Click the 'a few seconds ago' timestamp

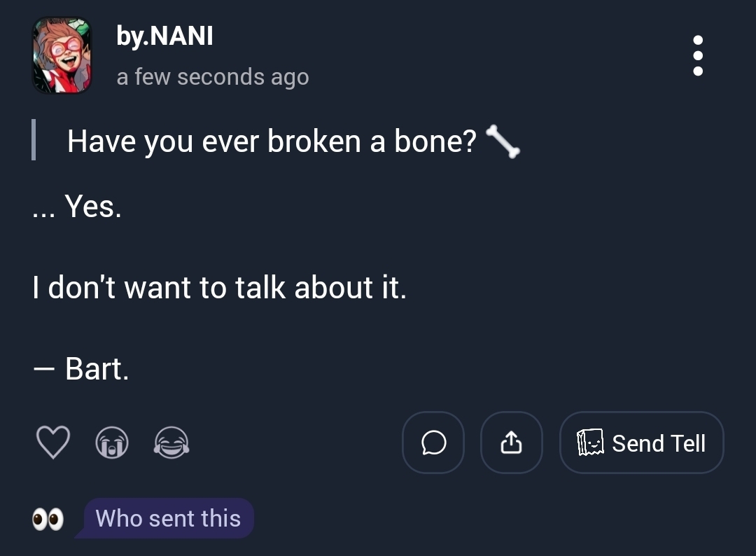[x=213, y=76]
